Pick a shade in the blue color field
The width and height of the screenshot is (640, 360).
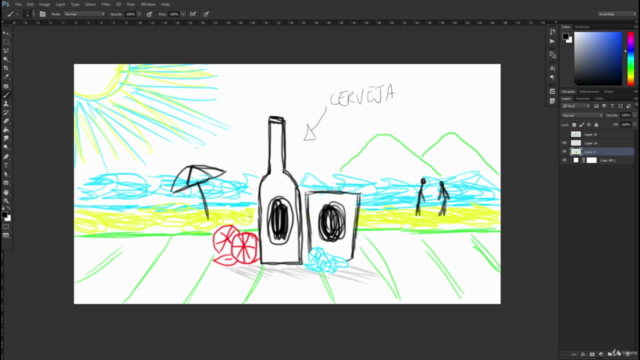point(598,58)
